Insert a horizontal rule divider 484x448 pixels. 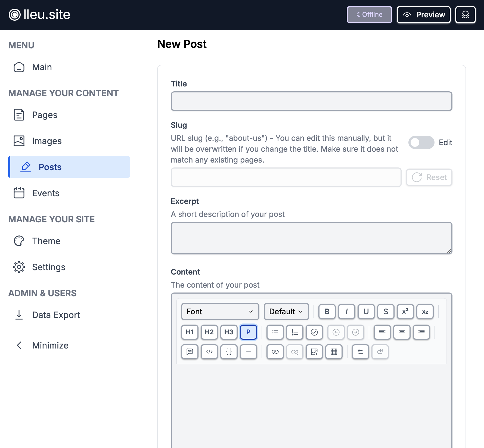pyautogui.click(x=249, y=352)
